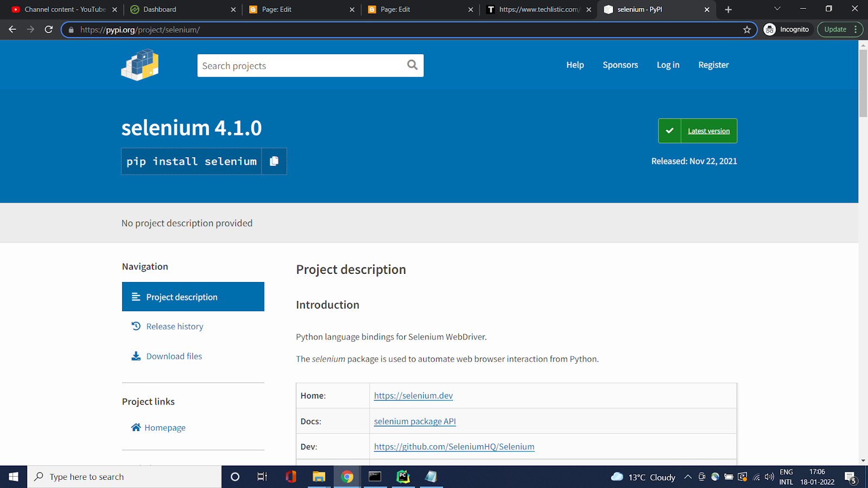Click the PyPI logo in the header
The image size is (868, 488).
(x=140, y=65)
